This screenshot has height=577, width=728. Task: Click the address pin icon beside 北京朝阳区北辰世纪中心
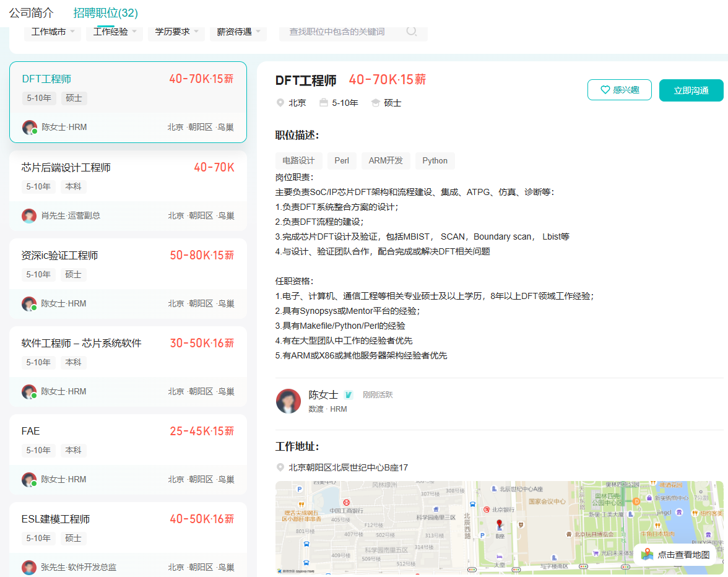(280, 467)
